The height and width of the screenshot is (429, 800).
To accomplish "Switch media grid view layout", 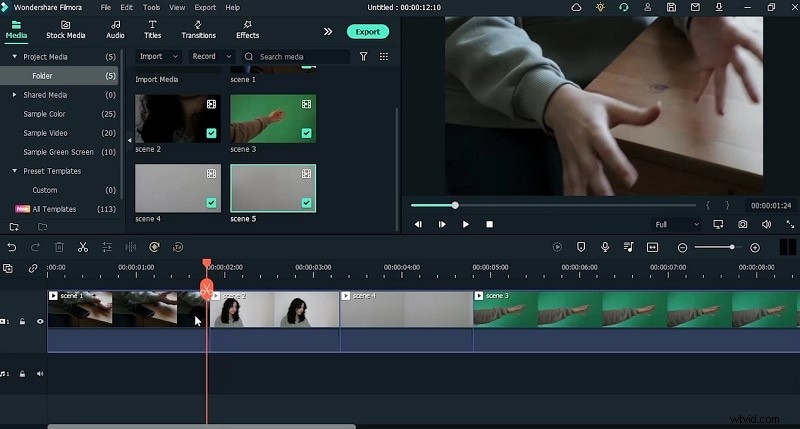I will point(384,57).
